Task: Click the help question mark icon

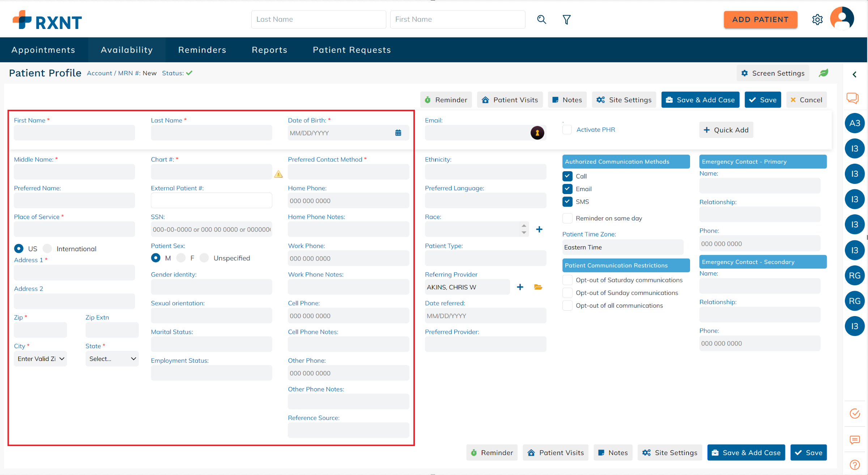Action: [855, 465]
